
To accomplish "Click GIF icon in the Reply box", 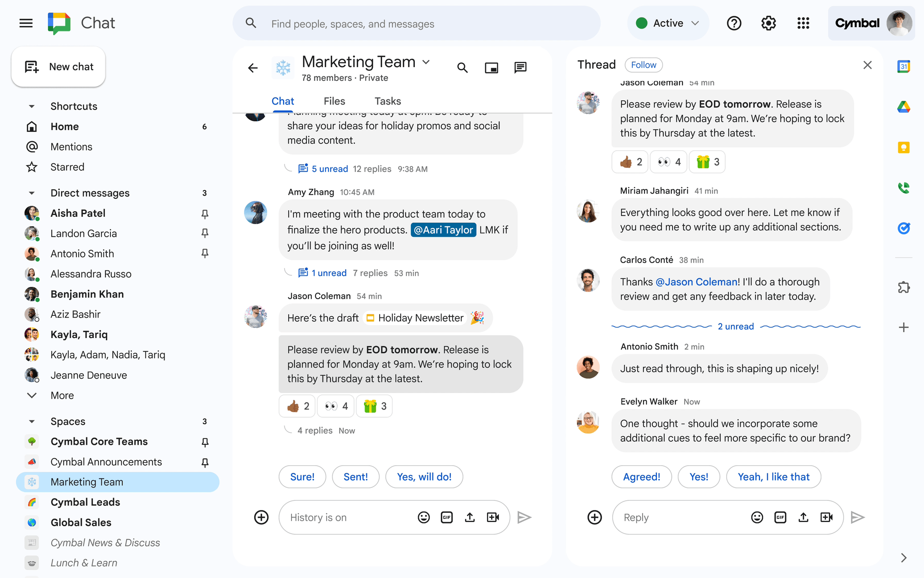I will click(x=780, y=517).
